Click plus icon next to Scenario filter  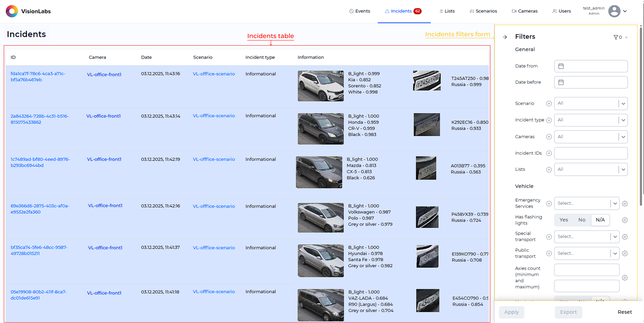coord(549,104)
